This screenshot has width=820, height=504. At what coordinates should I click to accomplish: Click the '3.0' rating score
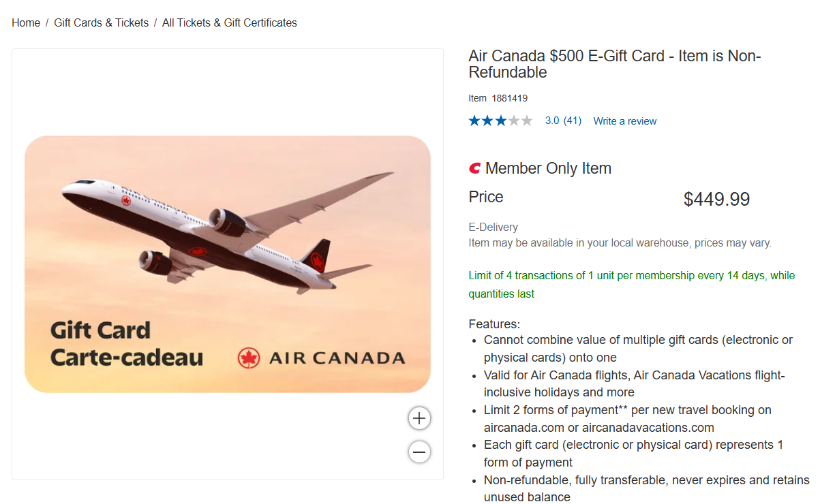[551, 120]
